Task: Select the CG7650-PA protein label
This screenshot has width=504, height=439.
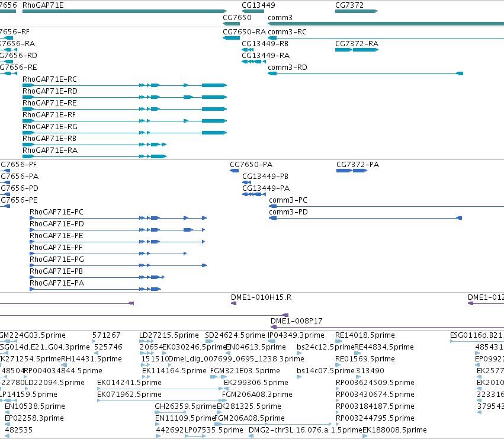Action: click(x=251, y=165)
